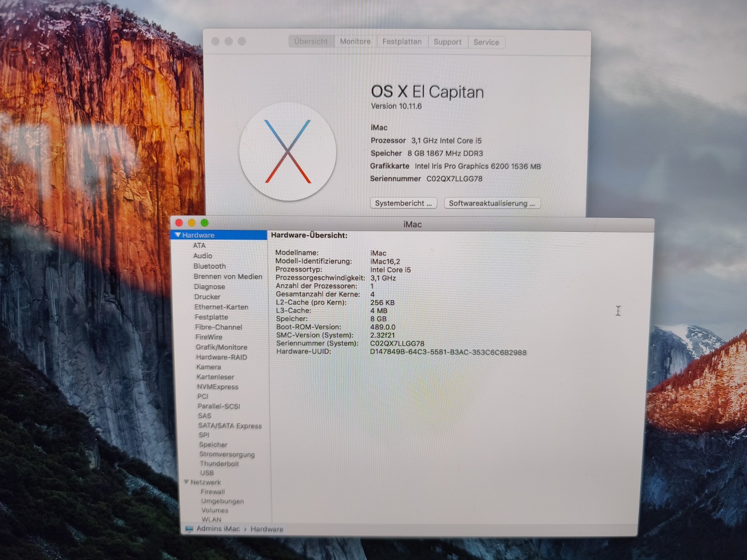Image resolution: width=747 pixels, height=560 pixels.
Task: Click the Grafikkarte Intel Iris Pro value
Action: click(478, 166)
